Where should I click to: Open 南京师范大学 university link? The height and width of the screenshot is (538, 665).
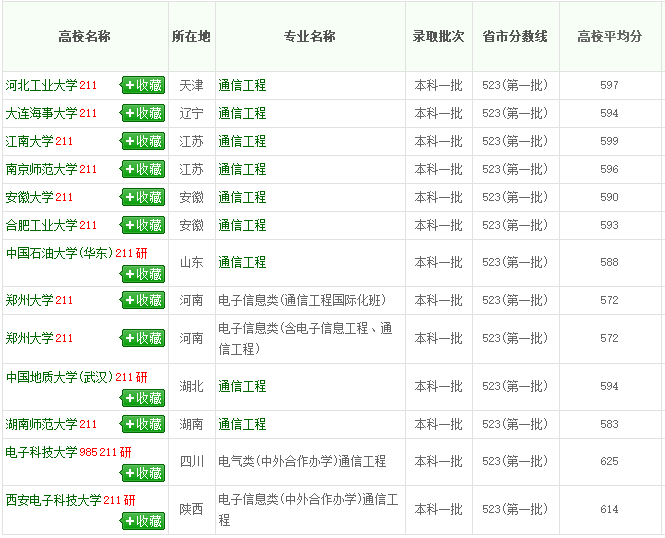42,169
